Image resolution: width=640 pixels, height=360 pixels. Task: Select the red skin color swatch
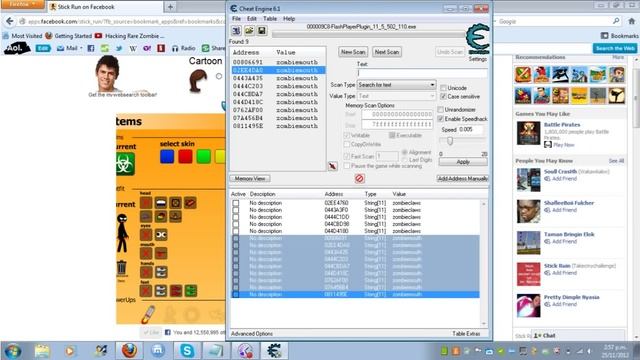tap(185, 157)
